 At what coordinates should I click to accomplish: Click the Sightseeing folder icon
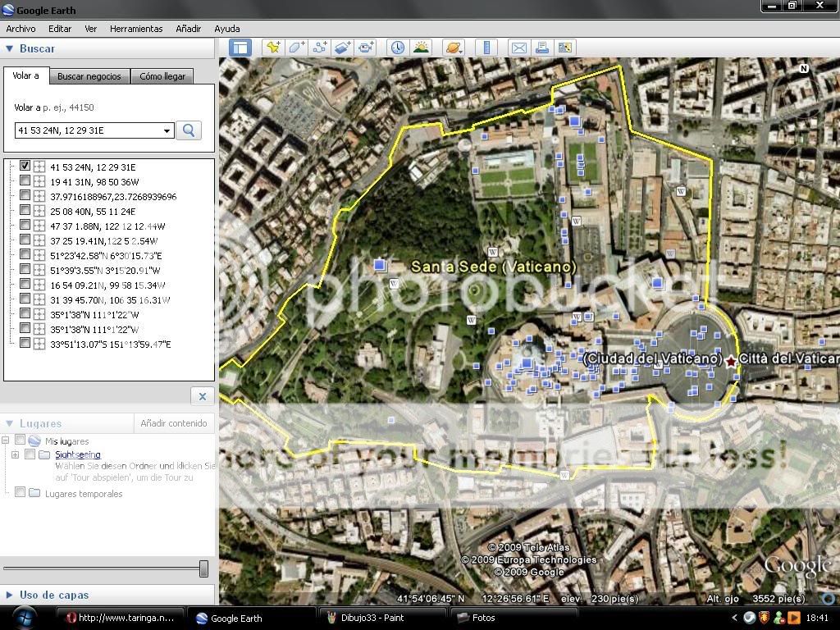[44, 454]
